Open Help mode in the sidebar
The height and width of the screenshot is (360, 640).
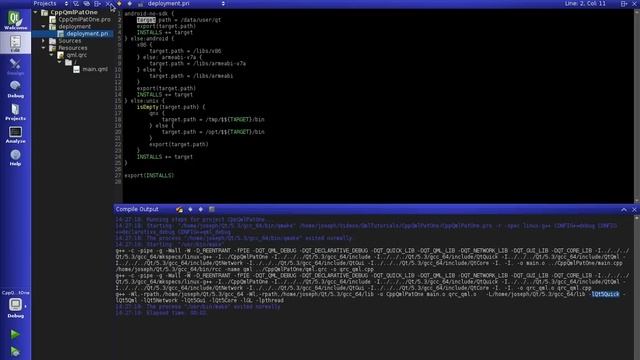pos(15,158)
